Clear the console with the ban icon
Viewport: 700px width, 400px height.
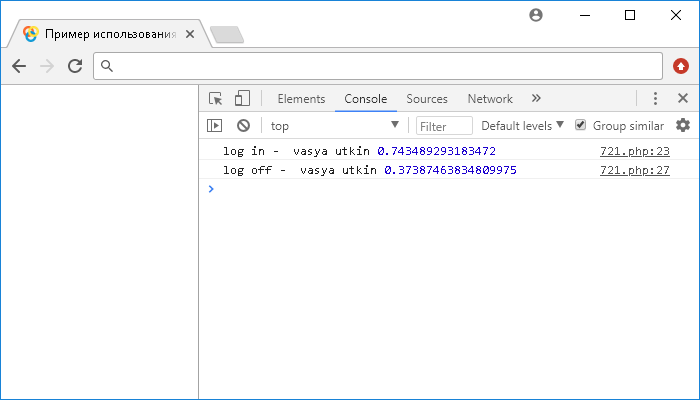[x=243, y=125]
